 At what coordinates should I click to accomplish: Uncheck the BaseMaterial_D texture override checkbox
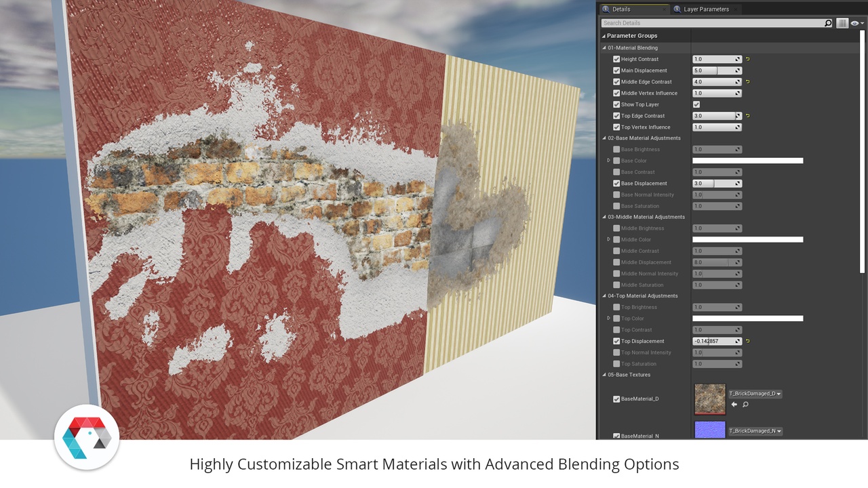(616, 399)
